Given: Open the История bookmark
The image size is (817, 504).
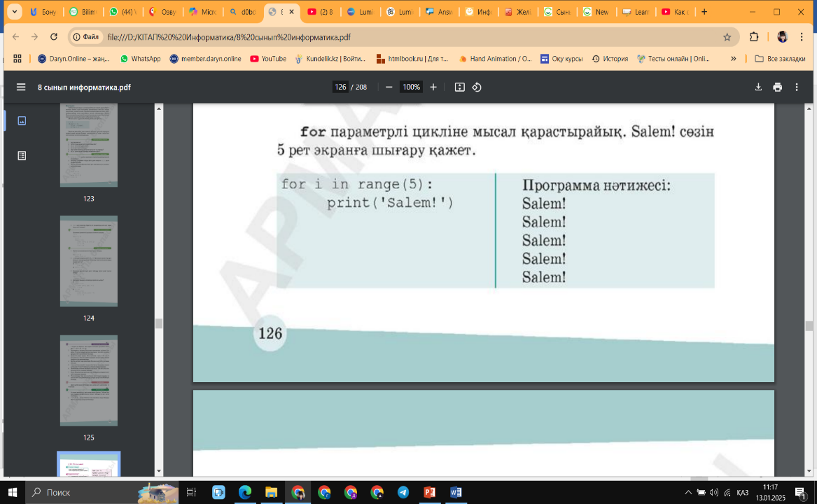Looking at the screenshot, I should click(x=610, y=59).
